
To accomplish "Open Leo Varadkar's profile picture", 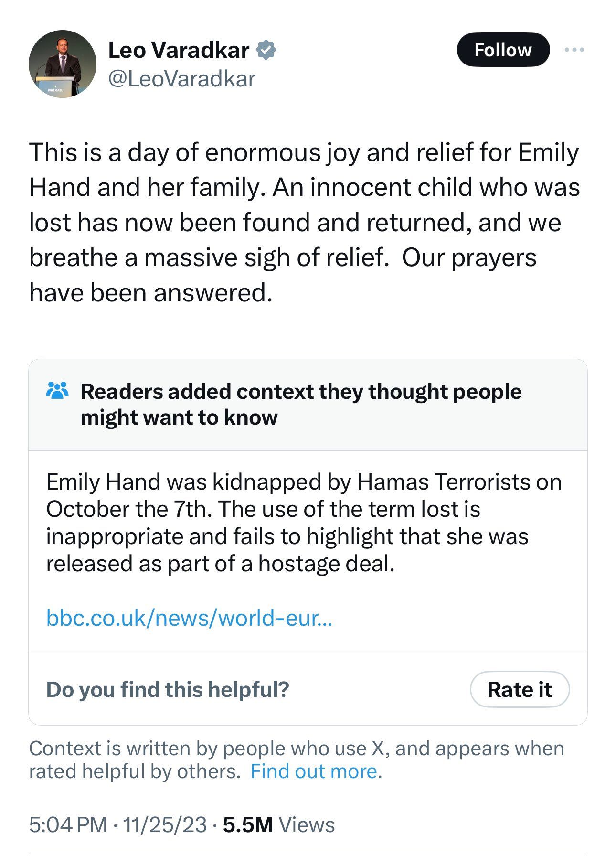I will pyautogui.click(x=62, y=64).
